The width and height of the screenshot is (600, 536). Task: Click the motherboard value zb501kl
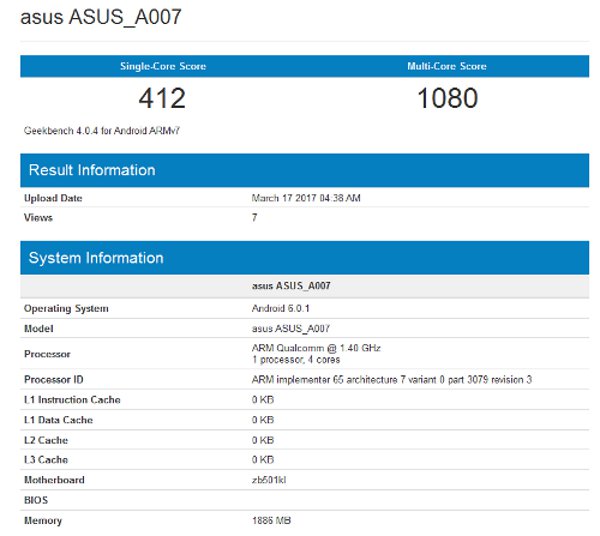click(269, 480)
